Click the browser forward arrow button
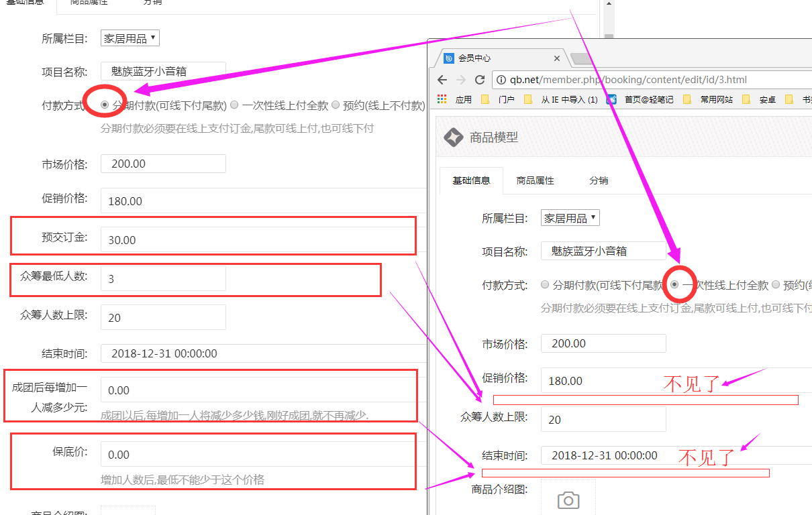812x515 pixels. coord(460,80)
